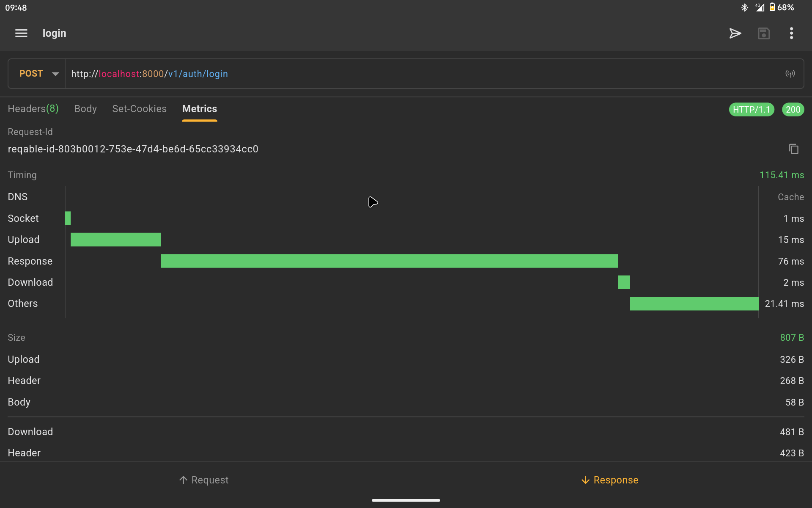The image size is (812, 508).
Task: Click the Others timing bar
Action: pyautogui.click(x=694, y=304)
